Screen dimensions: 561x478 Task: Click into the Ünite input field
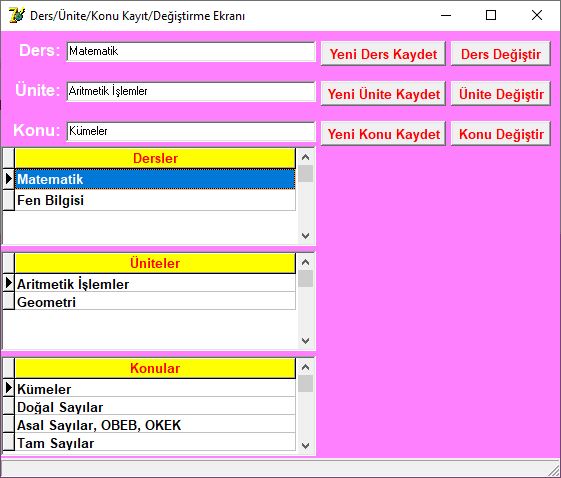pyautogui.click(x=191, y=92)
